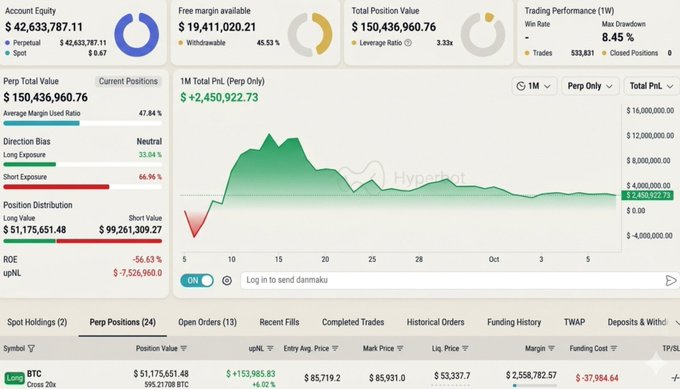This screenshot has width=680, height=389.
Task: Click the Entry Avg. Price sort icon
Action: [x=335, y=348]
